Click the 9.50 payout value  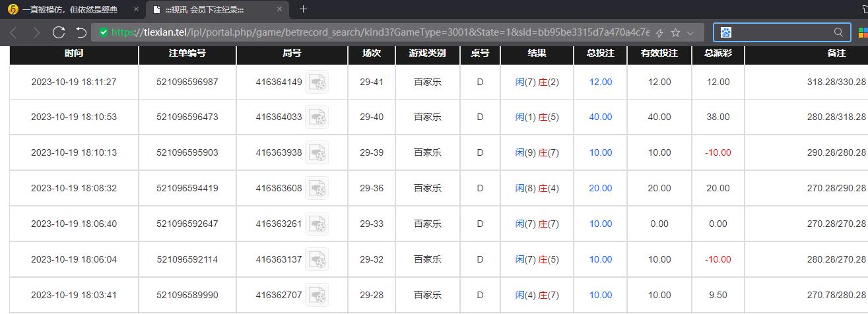718,295
